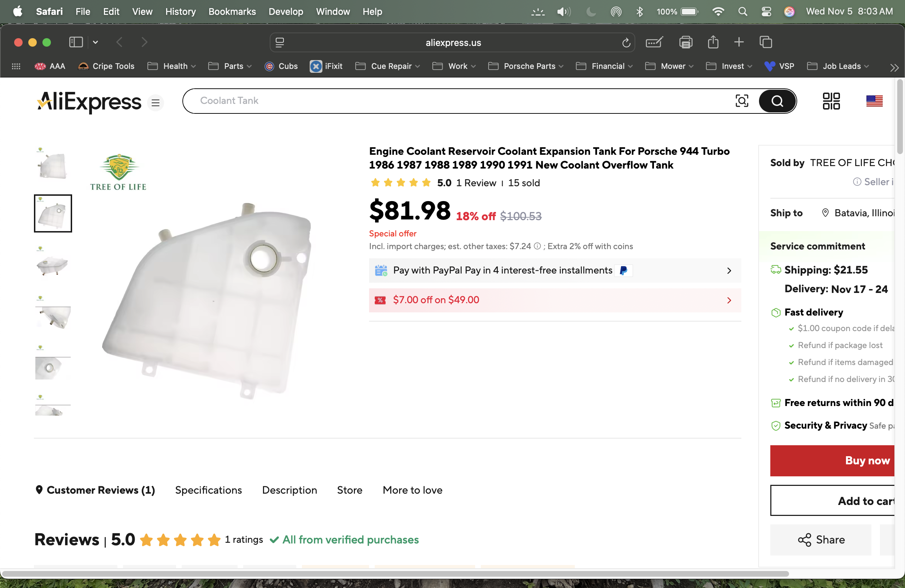Change country via US flag icon
The image size is (905, 588).
(874, 101)
